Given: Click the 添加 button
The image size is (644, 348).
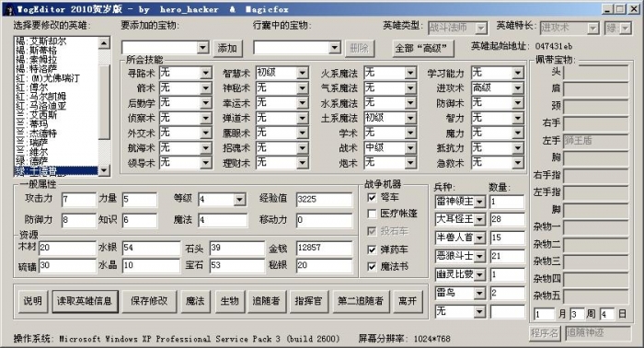Looking at the screenshot, I should (x=227, y=49).
